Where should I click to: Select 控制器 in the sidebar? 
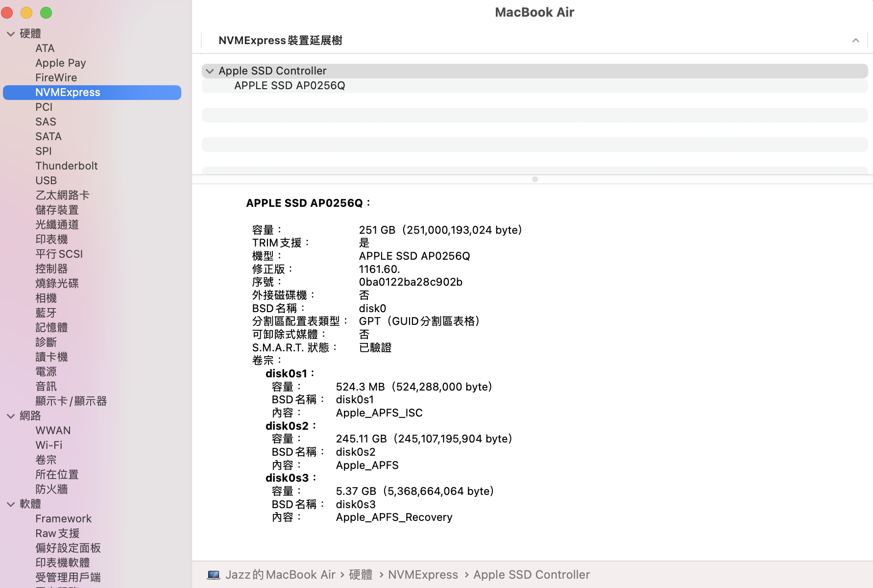point(52,269)
